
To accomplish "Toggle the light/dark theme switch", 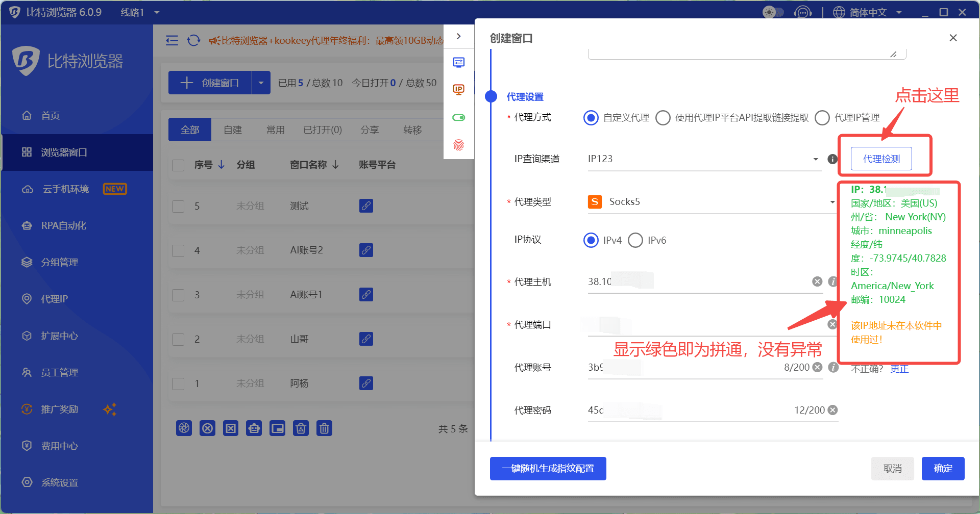I will (773, 12).
